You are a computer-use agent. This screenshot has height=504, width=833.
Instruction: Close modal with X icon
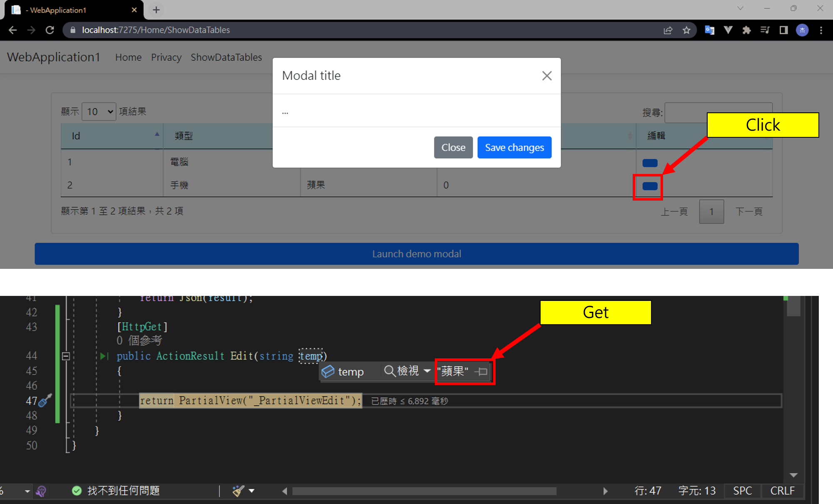(x=547, y=76)
